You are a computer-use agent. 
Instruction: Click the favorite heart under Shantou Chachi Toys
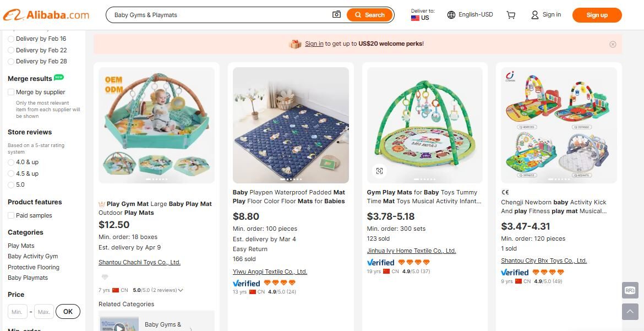click(105, 277)
